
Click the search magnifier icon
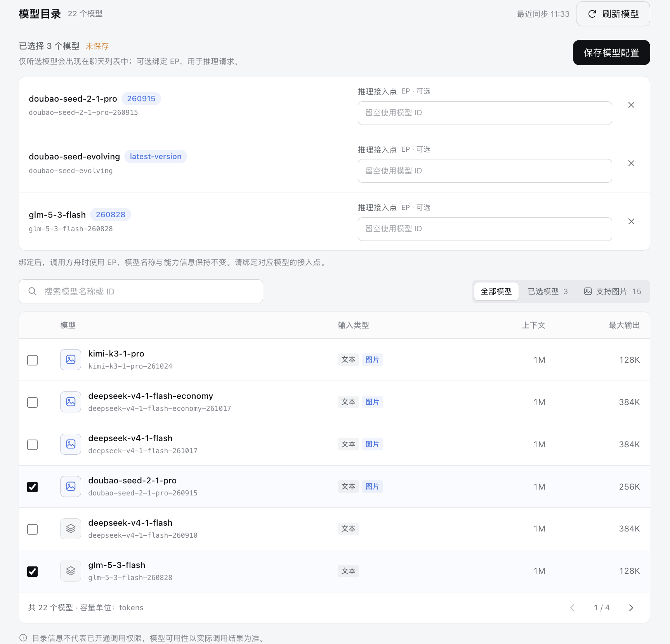[x=33, y=291]
